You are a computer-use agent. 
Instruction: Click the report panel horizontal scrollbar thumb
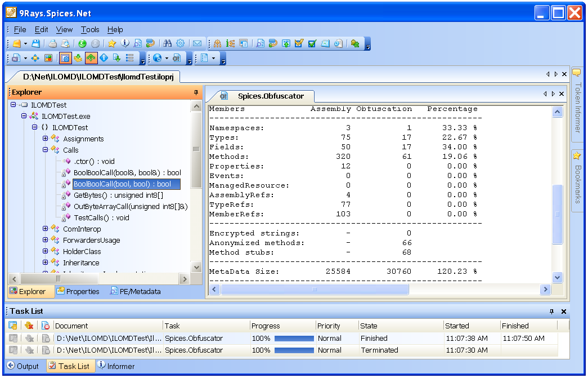(315, 289)
